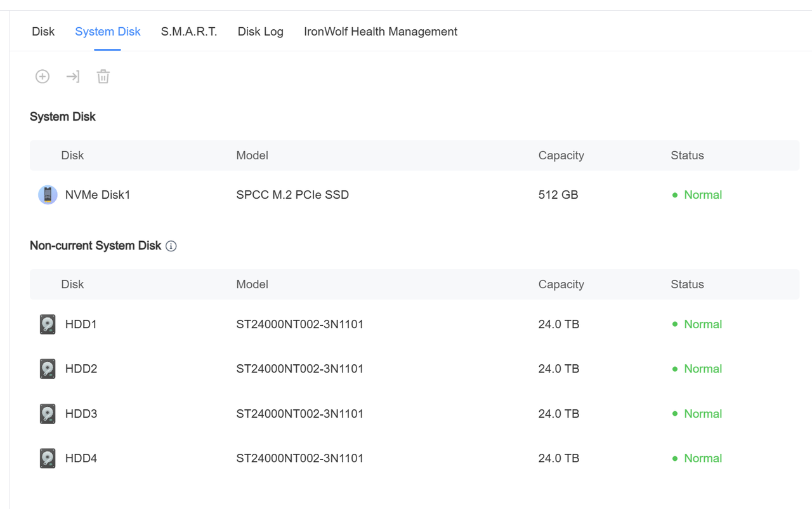Click Normal status of HDD2

pyautogui.click(x=703, y=369)
